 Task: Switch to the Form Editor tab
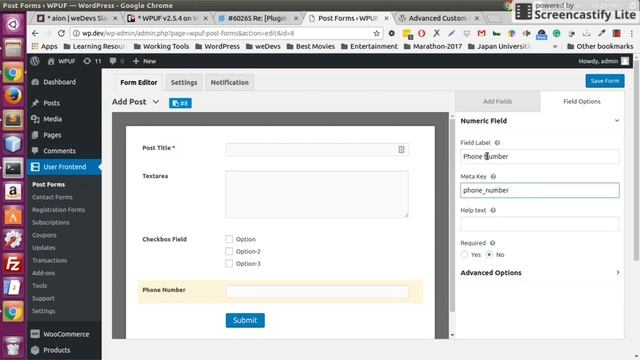139,82
